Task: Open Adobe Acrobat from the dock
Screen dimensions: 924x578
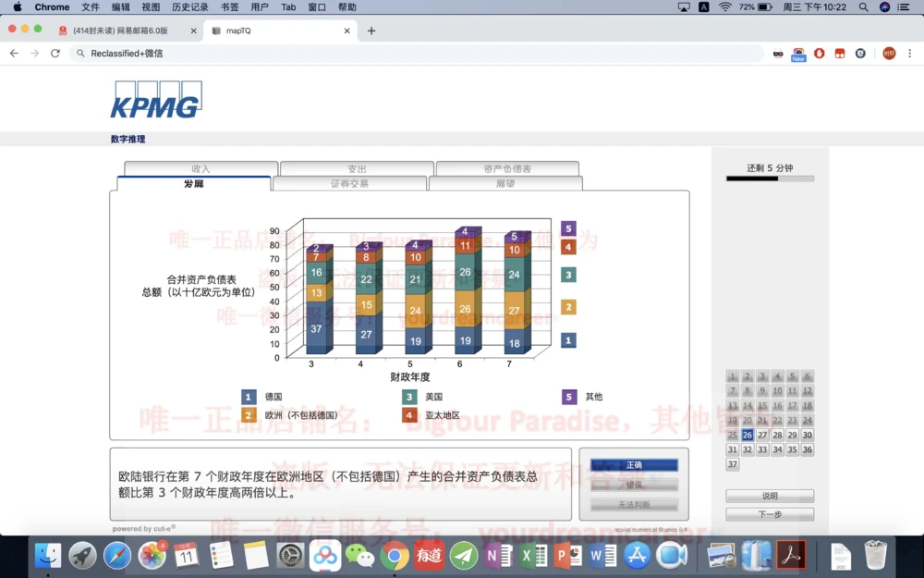Action: click(791, 555)
